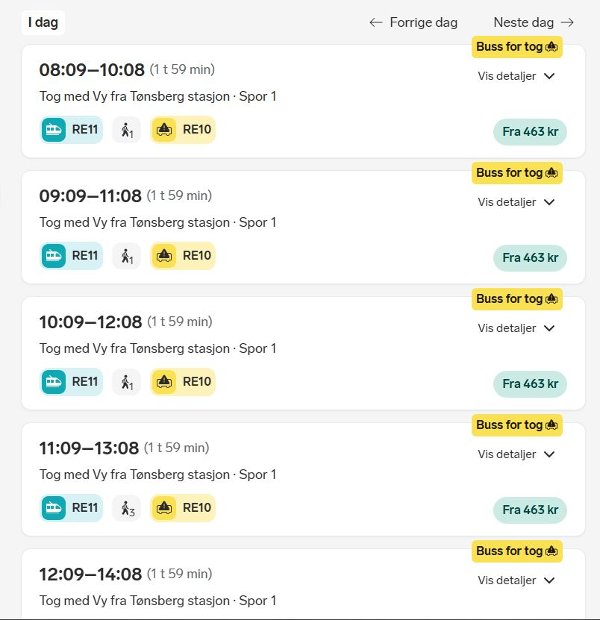Click the walking transfer icon on 10:09 trip
The height and width of the screenshot is (620, 600).
coord(127,382)
